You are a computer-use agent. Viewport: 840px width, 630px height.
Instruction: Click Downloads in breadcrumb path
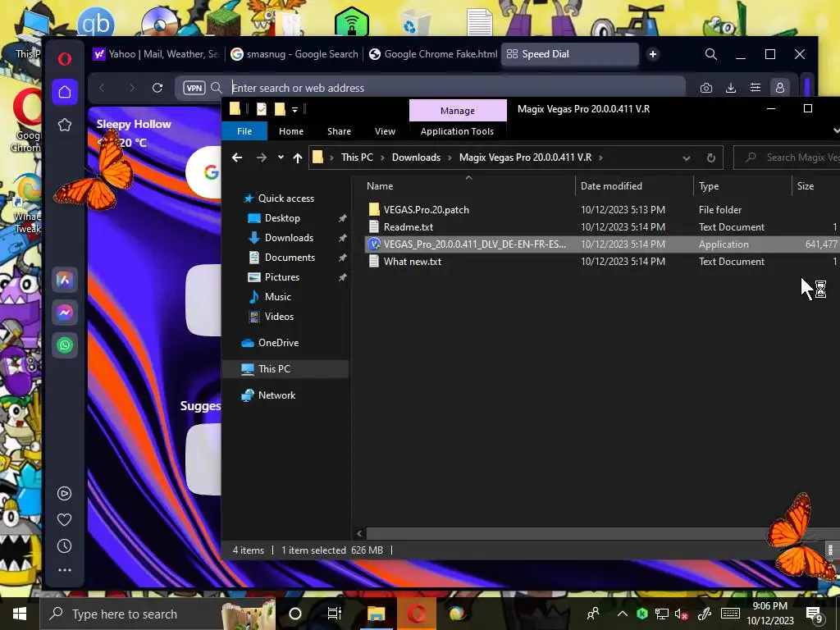click(x=416, y=157)
